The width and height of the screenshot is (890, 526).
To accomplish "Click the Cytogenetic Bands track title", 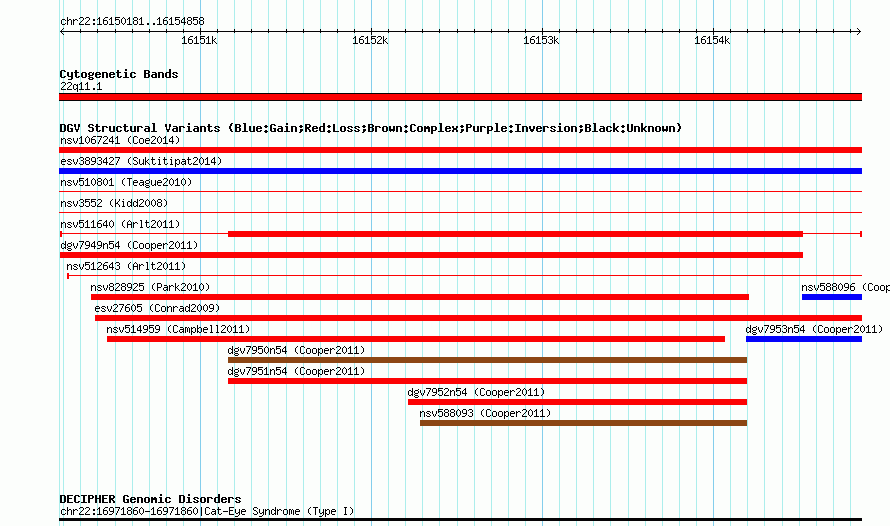I will tap(119, 74).
